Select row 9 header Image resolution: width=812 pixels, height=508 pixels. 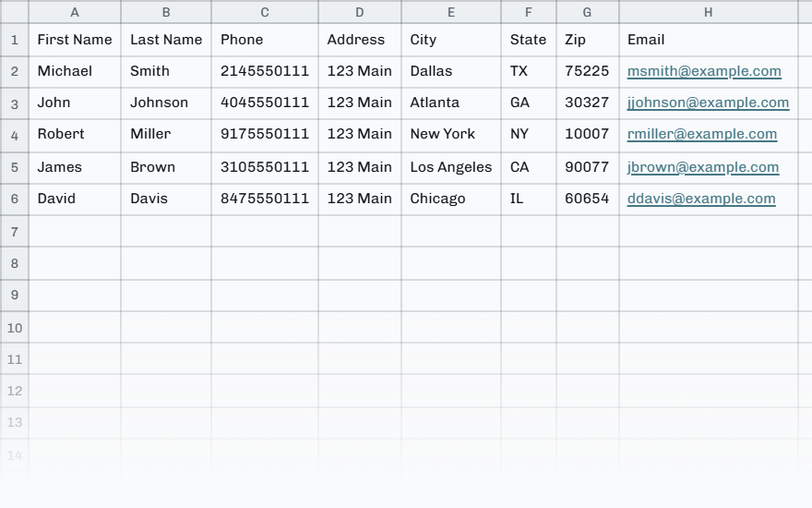click(x=15, y=295)
